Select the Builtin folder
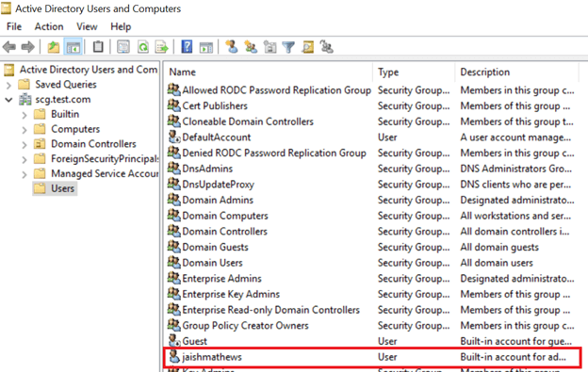This screenshot has height=372, width=588. [65, 114]
